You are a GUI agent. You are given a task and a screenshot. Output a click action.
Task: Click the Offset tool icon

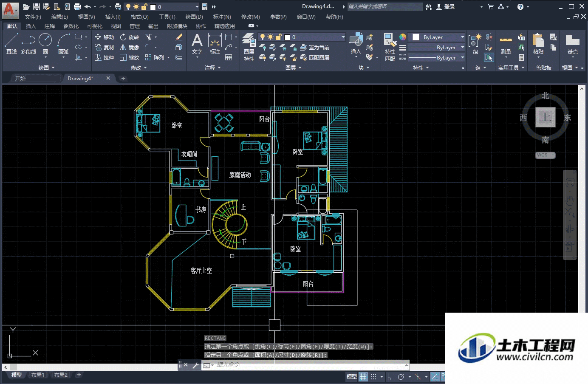tap(179, 57)
